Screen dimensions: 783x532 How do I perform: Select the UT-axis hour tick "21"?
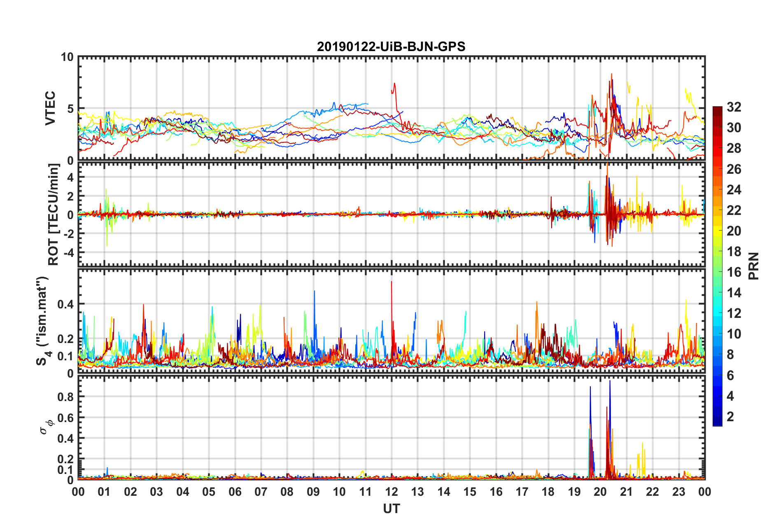tap(626, 492)
